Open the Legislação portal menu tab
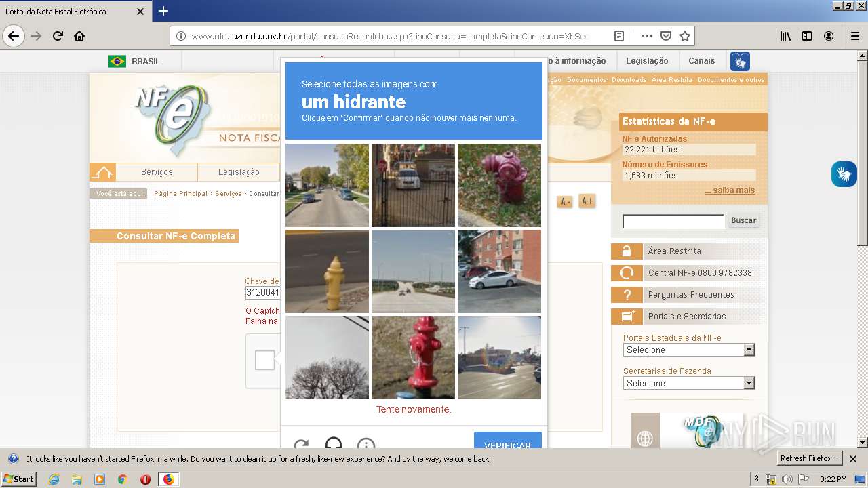868x488 pixels. click(239, 172)
